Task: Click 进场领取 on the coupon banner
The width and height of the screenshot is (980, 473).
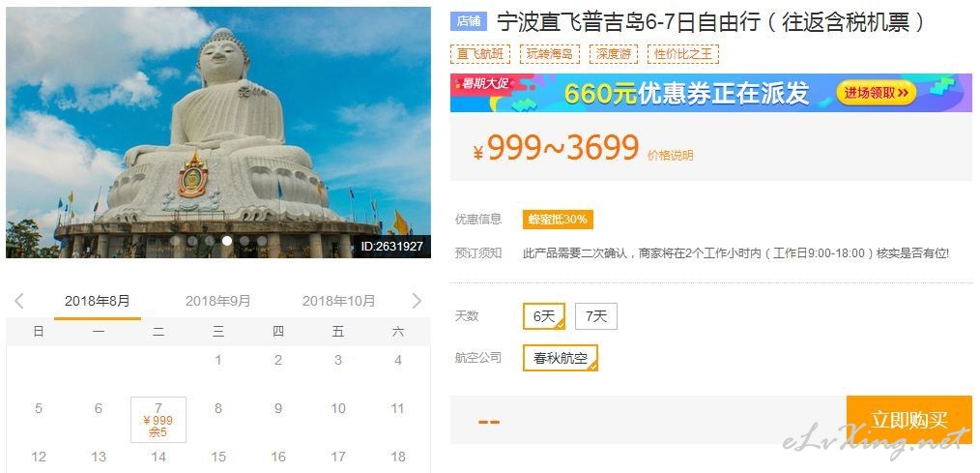Action: coord(877,93)
